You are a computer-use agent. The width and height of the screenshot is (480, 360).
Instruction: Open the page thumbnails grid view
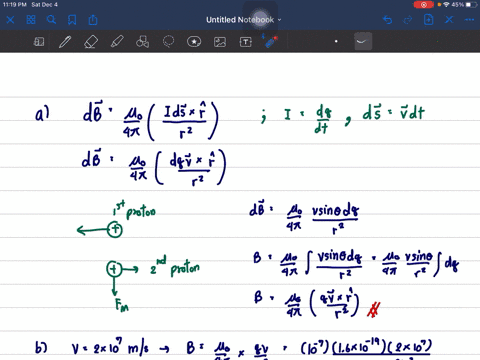(31, 20)
